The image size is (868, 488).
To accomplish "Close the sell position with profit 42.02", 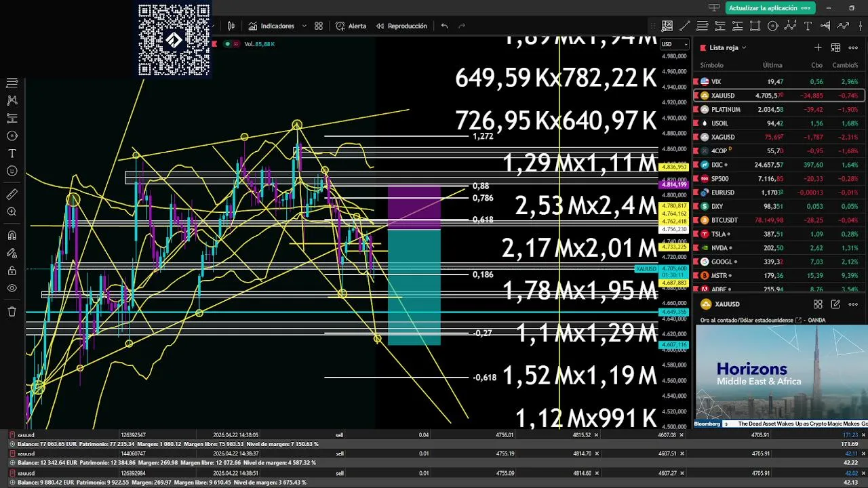I will click(x=862, y=472).
